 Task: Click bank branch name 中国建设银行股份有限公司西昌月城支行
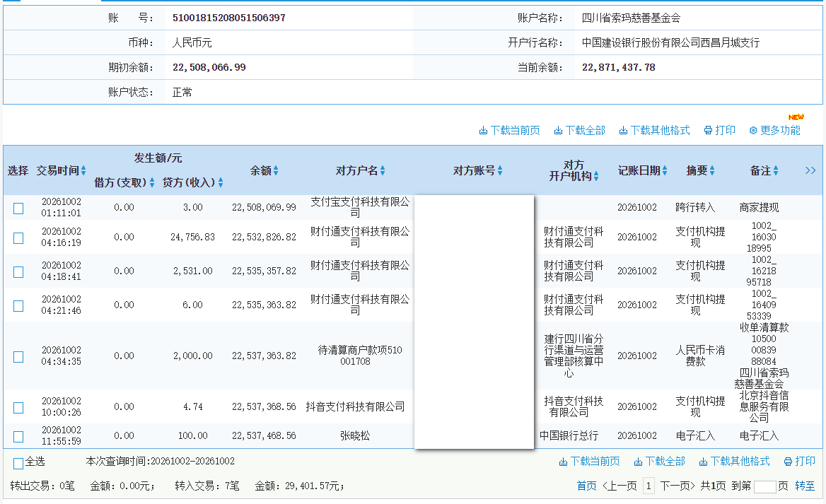click(x=670, y=42)
